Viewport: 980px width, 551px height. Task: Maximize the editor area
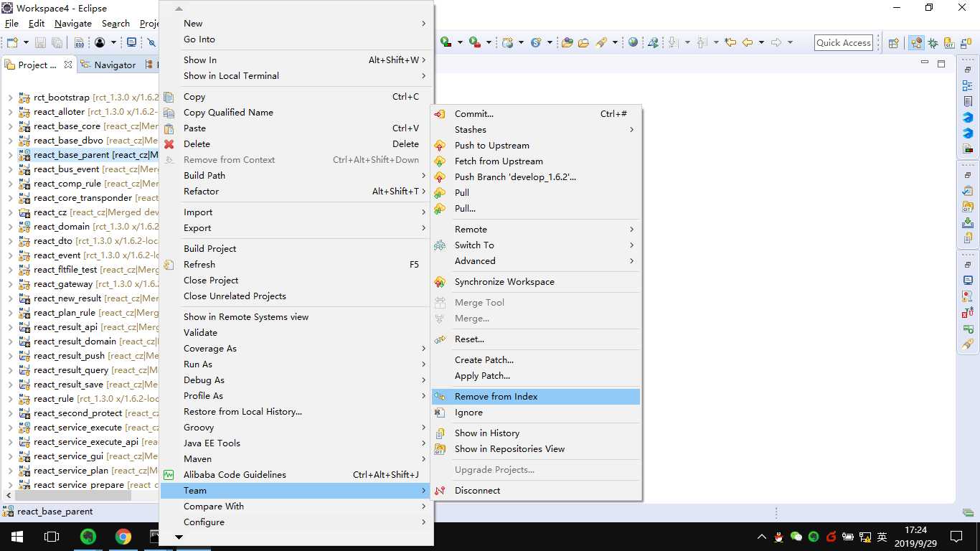[941, 63]
